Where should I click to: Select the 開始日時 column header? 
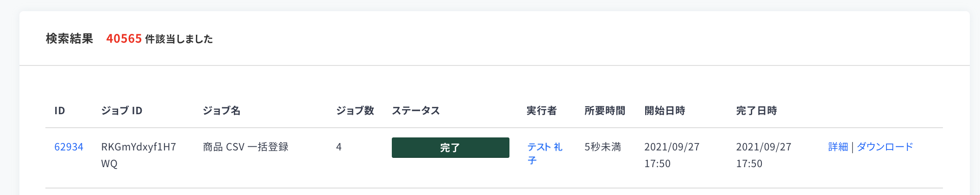665,111
